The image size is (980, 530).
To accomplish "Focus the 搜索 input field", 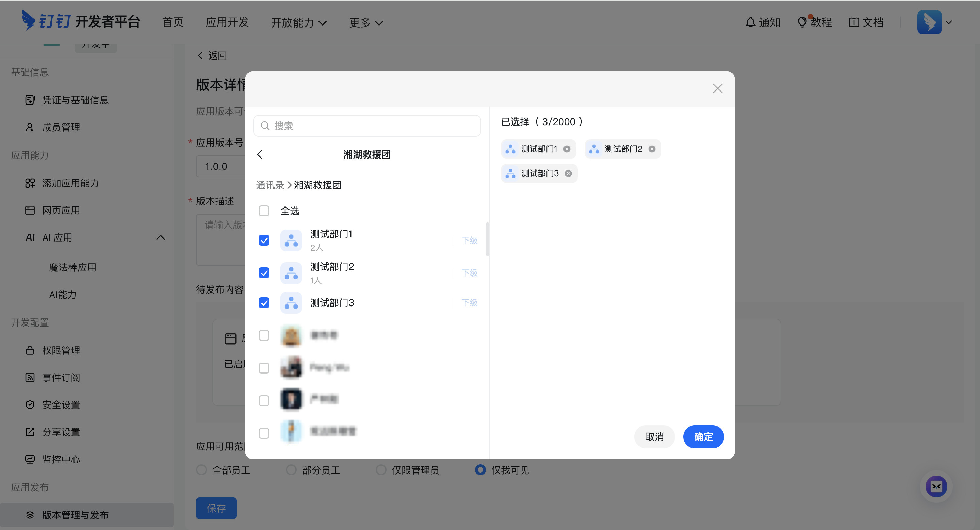I will (x=367, y=126).
